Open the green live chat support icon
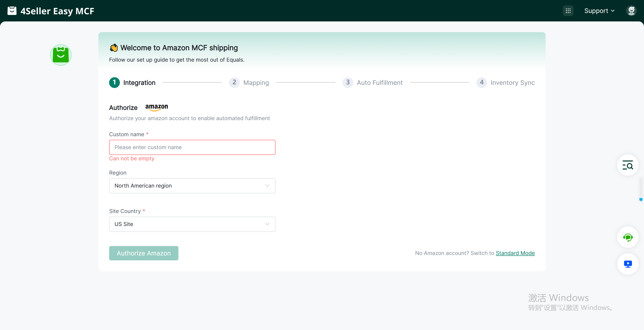The height and width of the screenshot is (330, 644). [x=627, y=237]
